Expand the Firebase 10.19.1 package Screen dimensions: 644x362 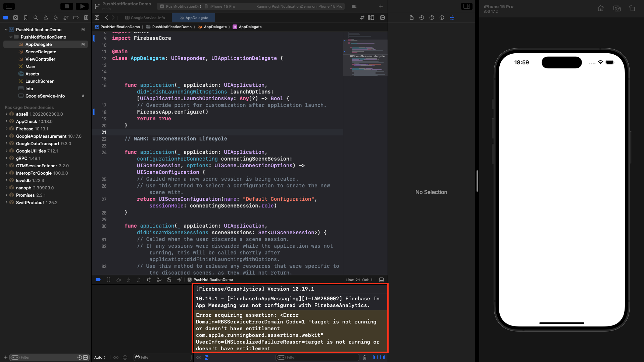6,129
